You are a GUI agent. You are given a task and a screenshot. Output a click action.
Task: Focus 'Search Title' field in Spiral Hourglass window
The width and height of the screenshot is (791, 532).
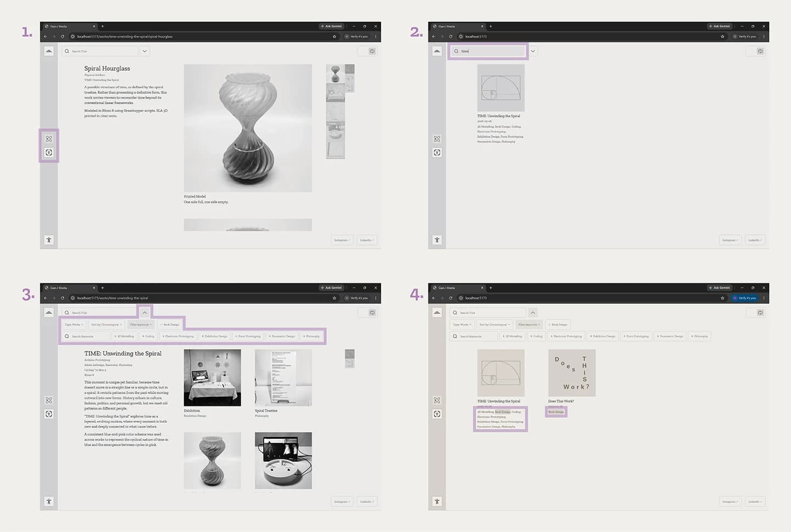[x=100, y=51]
